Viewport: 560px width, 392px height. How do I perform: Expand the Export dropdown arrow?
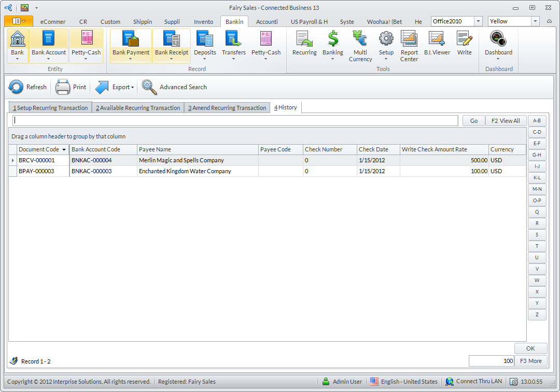coord(132,88)
